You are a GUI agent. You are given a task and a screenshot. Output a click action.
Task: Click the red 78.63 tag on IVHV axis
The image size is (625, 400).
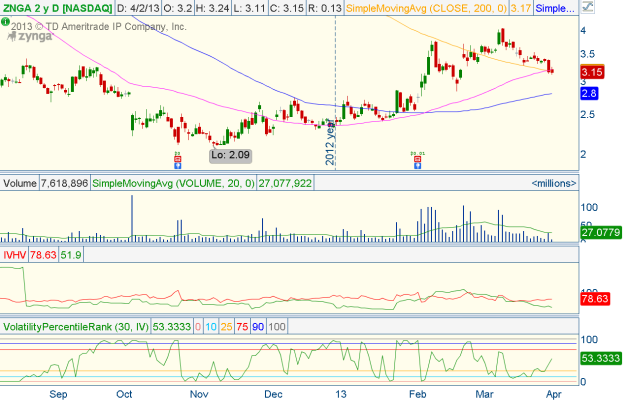(595, 299)
